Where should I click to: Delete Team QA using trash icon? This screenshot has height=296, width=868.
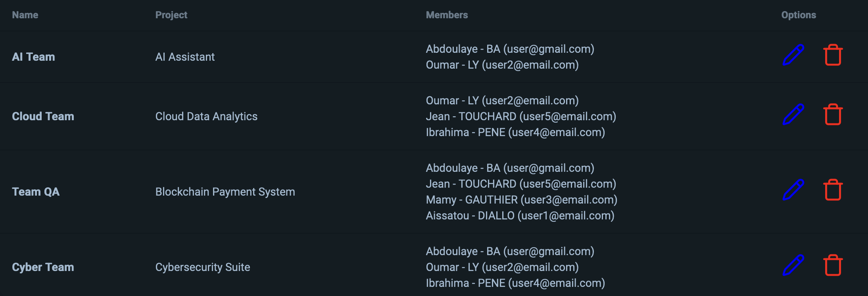pyautogui.click(x=833, y=190)
